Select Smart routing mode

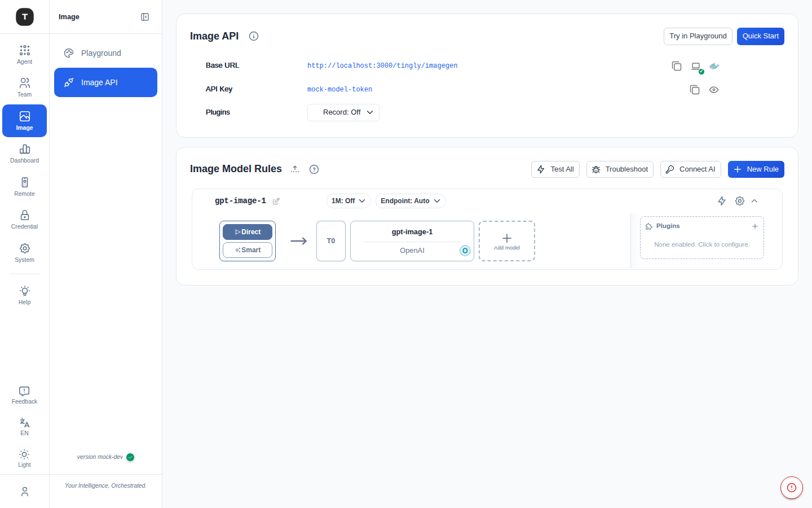pos(248,250)
